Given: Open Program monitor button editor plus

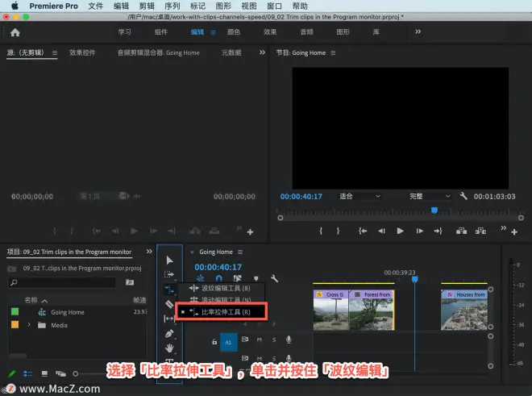Looking at the screenshot, I should pos(514,232).
